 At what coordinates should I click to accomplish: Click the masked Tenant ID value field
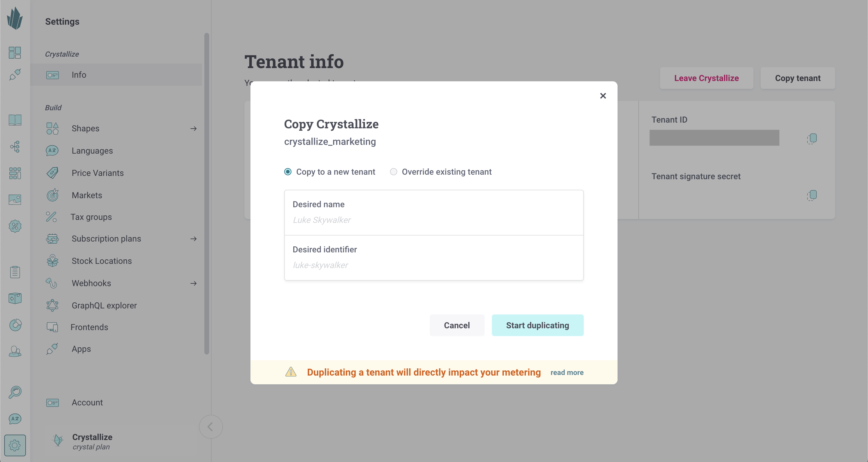[x=714, y=138]
